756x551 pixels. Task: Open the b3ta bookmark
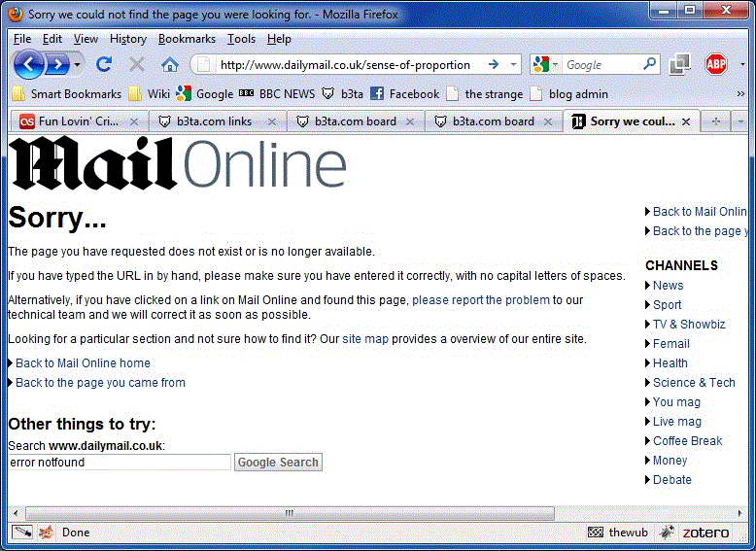342,94
